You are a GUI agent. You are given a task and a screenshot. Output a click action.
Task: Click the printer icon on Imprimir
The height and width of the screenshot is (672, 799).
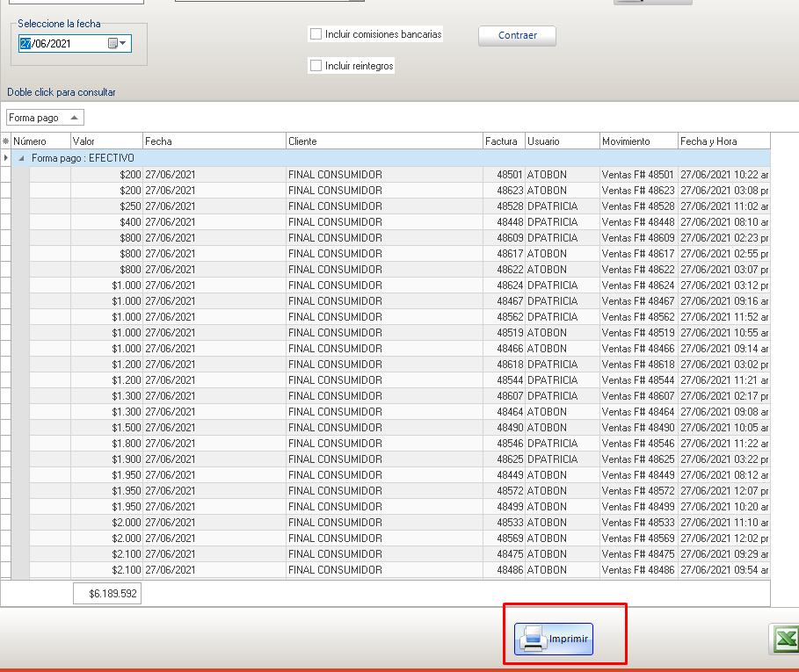tap(531, 639)
